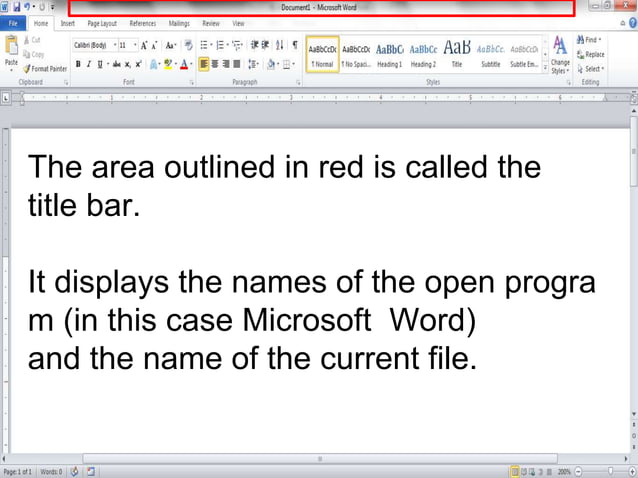This screenshot has width=638, height=478.
Task: Apply the Heading 2 style
Action: coord(423,55)
